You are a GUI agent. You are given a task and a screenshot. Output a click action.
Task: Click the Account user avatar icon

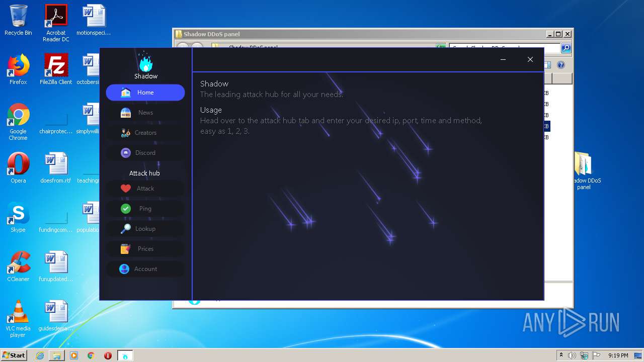(x=124, y=269)
